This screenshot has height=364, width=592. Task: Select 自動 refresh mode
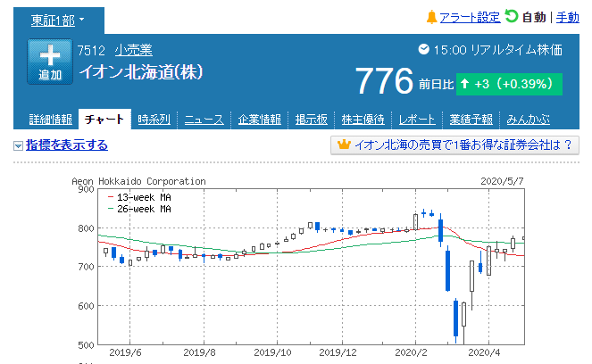(x=534, y=17)
